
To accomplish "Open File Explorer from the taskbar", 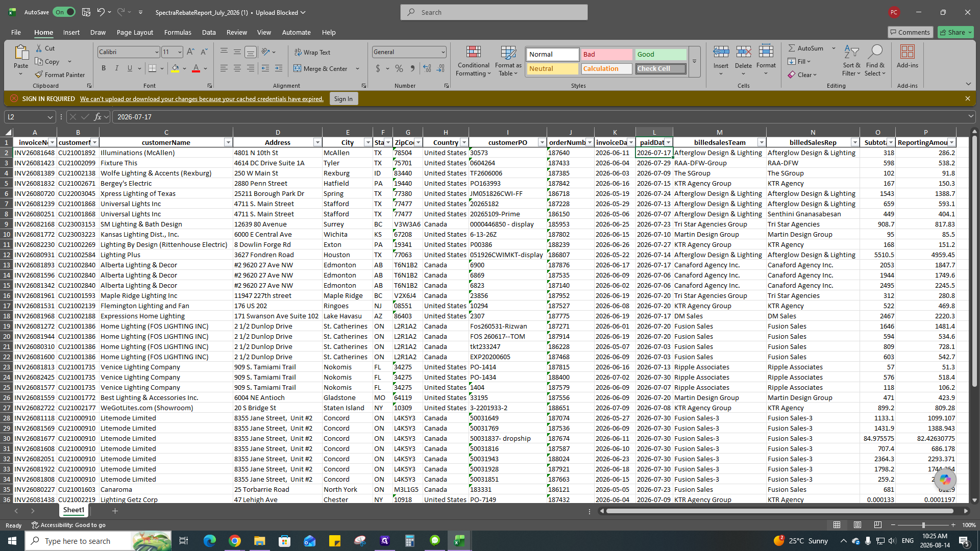I will 259,541.
